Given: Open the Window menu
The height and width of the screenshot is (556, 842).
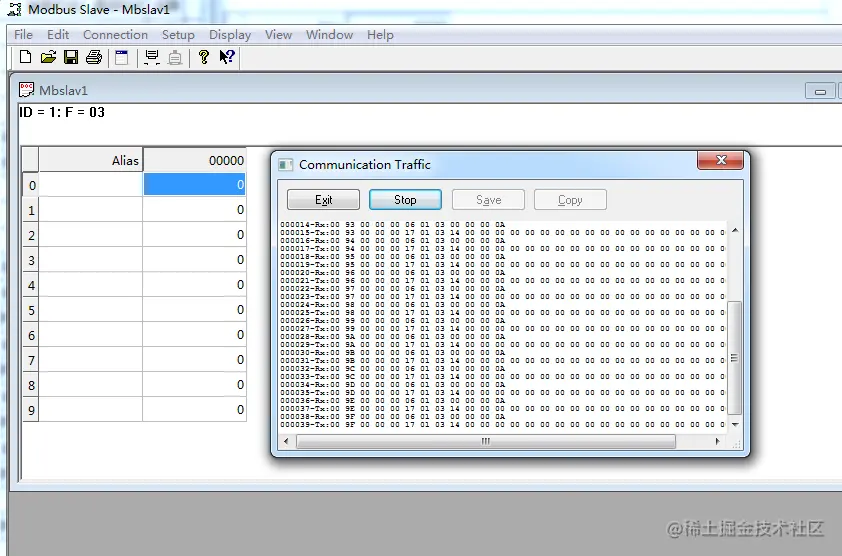Looking at the screenshot, I should click(329, 34).
